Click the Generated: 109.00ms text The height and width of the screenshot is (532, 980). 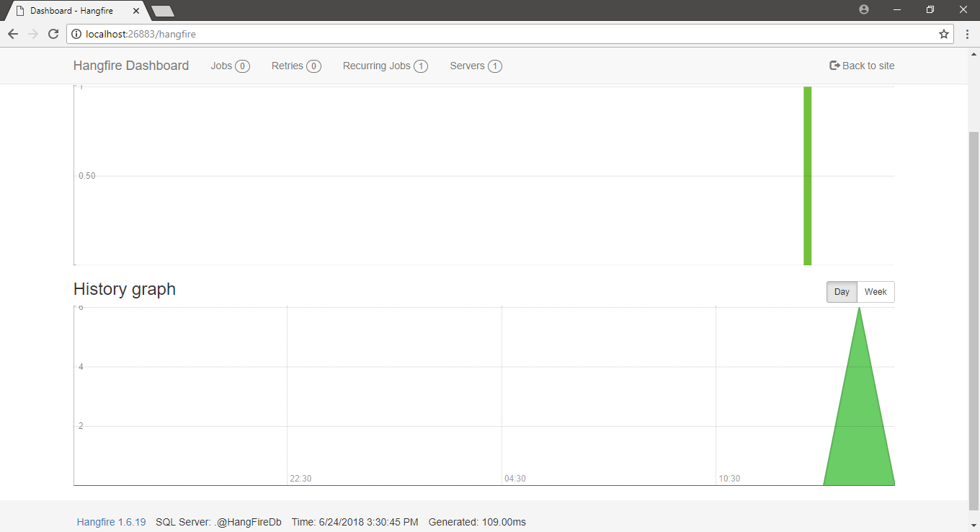click(x=477, y=522)
